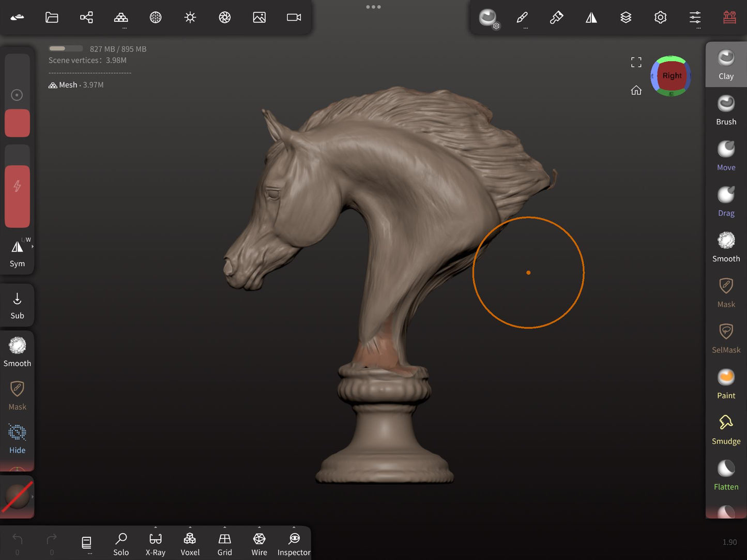Image resolution: width=747 pixels, height=560 pixels.
Task: Pick the Flatten tool
Action: click(x=726, y=475)
